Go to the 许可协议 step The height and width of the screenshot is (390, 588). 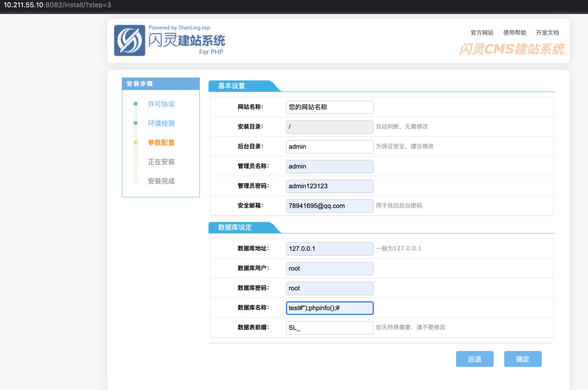coord(161,104)
